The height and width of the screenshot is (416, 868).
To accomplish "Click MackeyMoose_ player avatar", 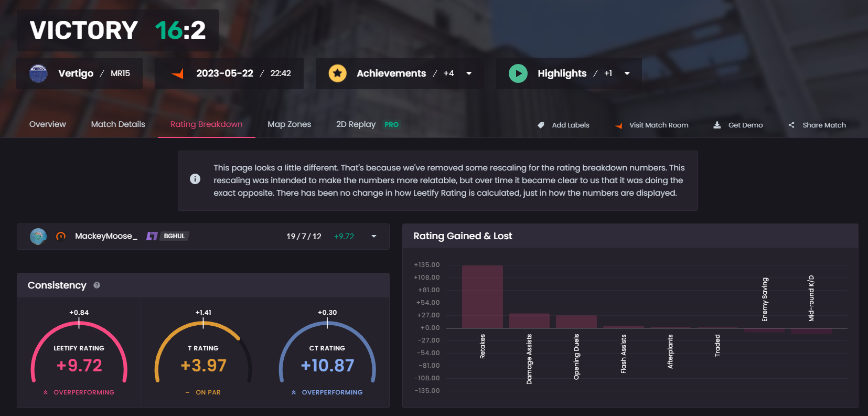I will (x=38, y=237).
